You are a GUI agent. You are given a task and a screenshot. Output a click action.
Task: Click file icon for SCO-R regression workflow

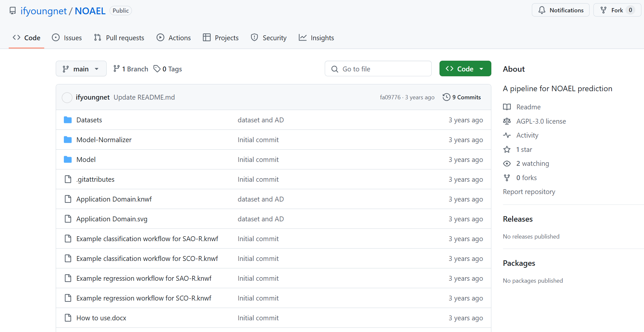tap(68, 298)
